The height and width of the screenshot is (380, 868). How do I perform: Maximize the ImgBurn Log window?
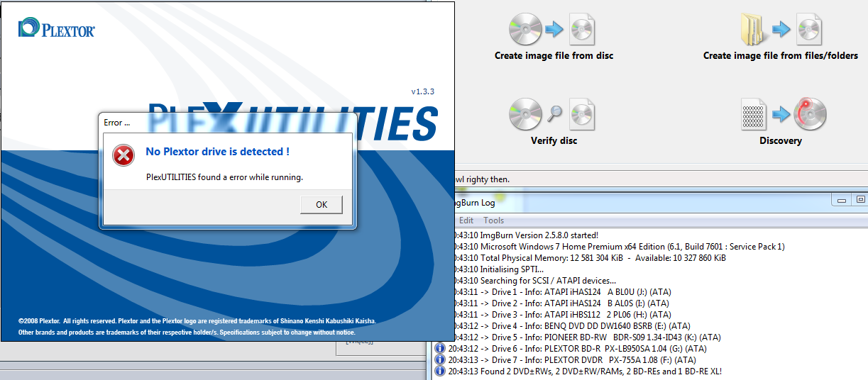click(860, 200)
